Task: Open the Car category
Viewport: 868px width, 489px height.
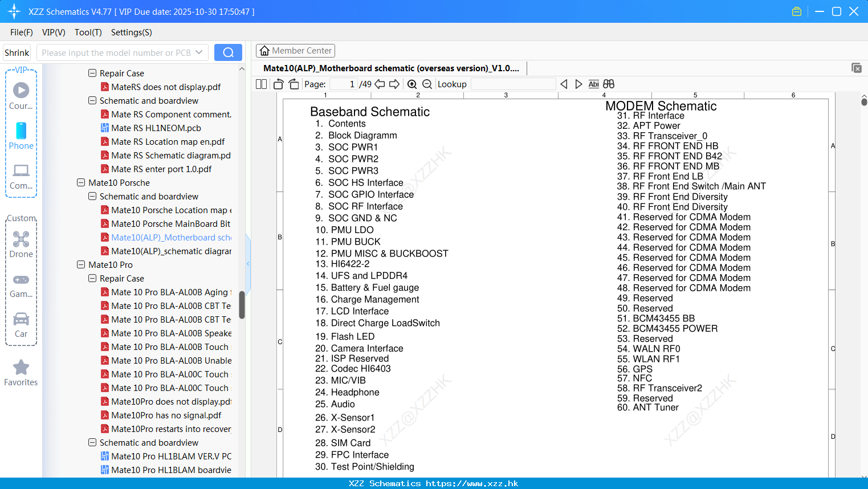Action: click(x=21, y=325)
